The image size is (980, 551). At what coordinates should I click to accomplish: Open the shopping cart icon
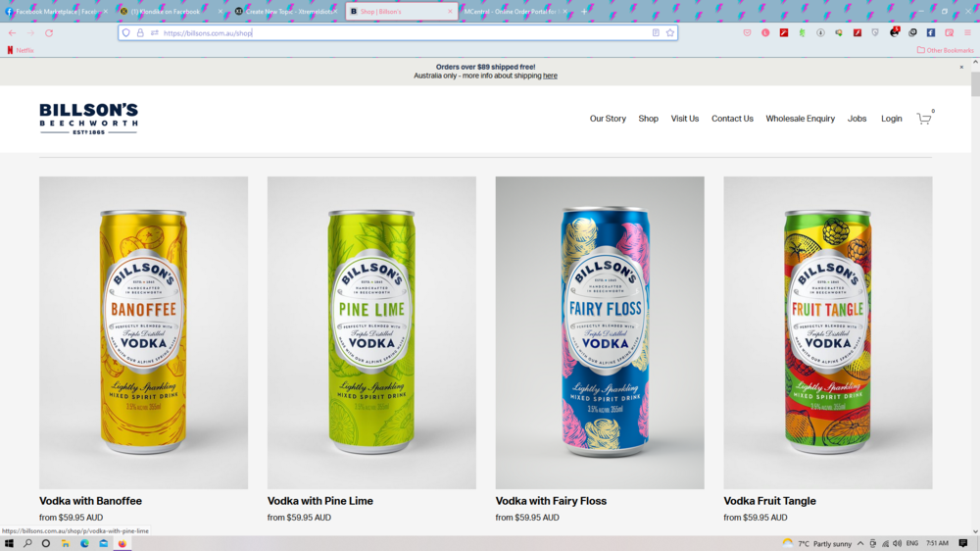tap(924, 119)
